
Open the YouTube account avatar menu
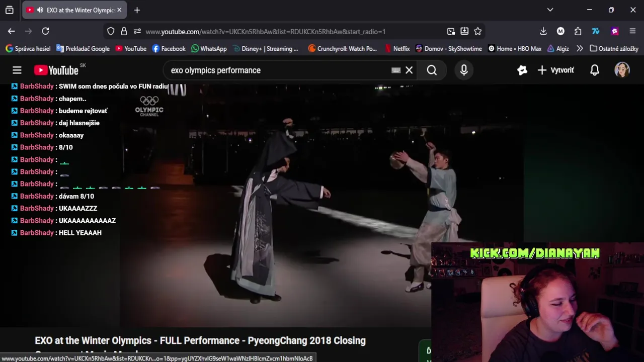pos(622,70)
